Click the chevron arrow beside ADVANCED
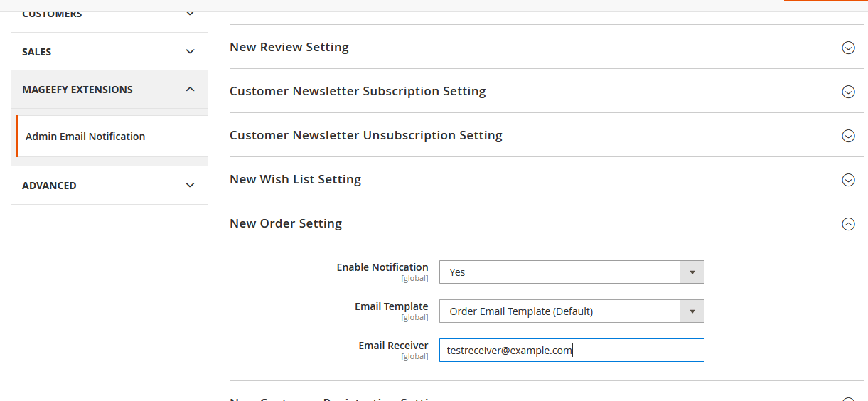The width and height of the screenshot is (868, 401). [190, 186]
